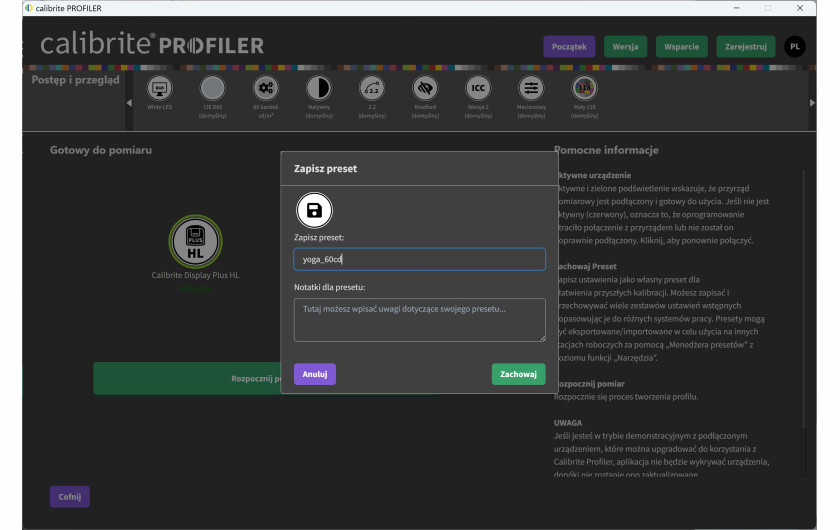Viewport: 840px width, 530px height.
Task: Minimize the calibrite PROFILER window
Action: coord(737,8)
